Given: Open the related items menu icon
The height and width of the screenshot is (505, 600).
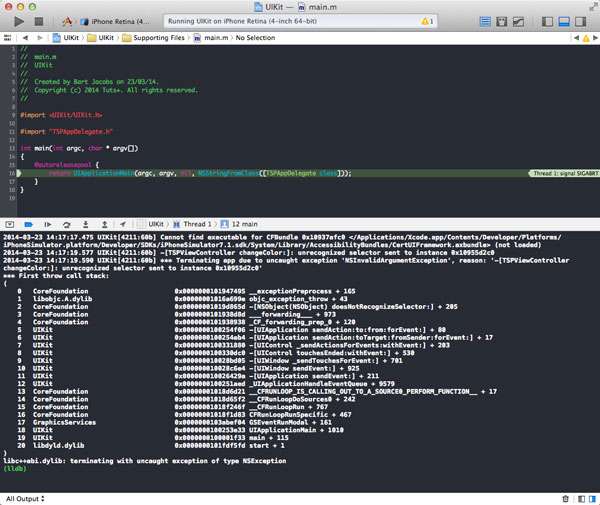Looking at the screenshot, I should click(x=7, y=37).
